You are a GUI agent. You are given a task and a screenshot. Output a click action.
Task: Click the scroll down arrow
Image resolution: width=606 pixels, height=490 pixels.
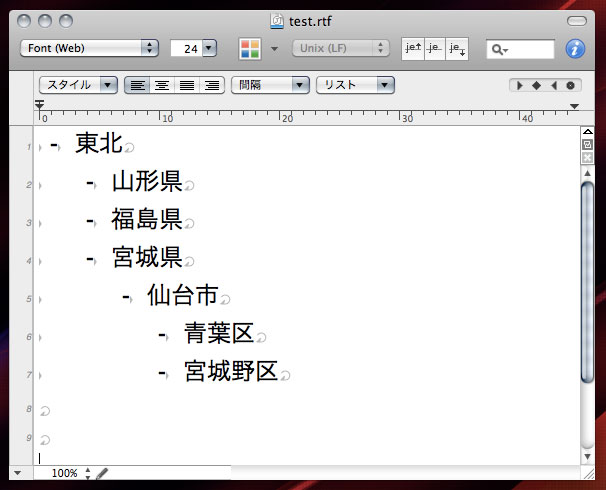tap(587, 456)
